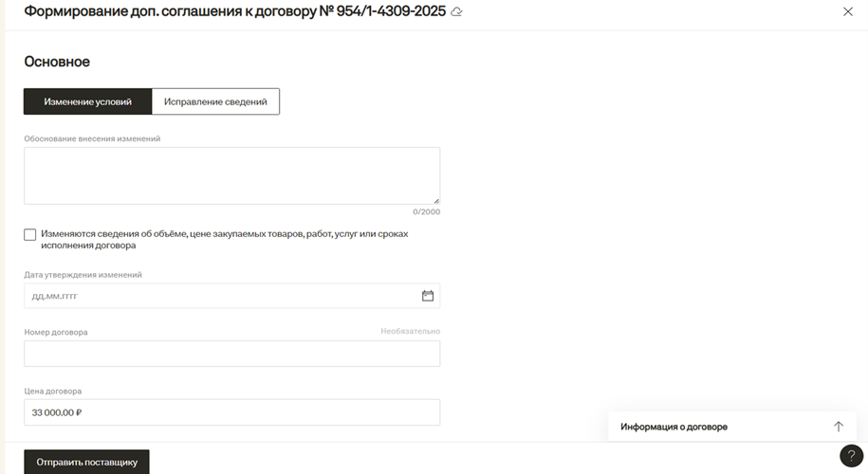Screen dimensions: 868x474
Task: Switch to the Исправление сведений tab
Action: (215, 101)
